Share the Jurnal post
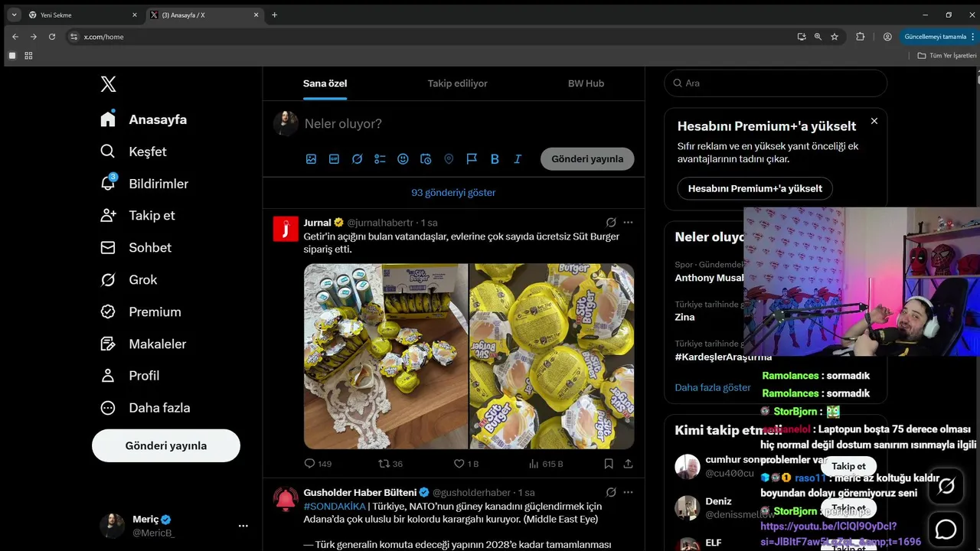 coord(628,464)
